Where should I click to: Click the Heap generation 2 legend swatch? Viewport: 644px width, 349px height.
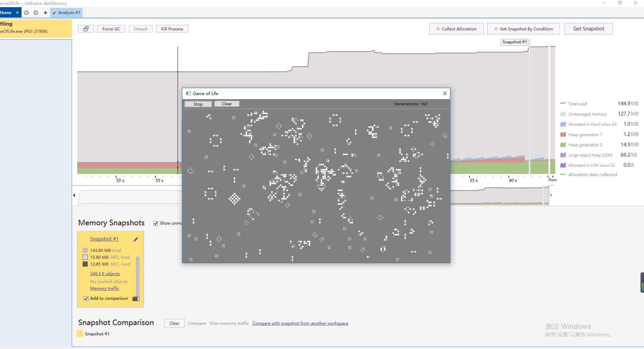coord(563,145)
